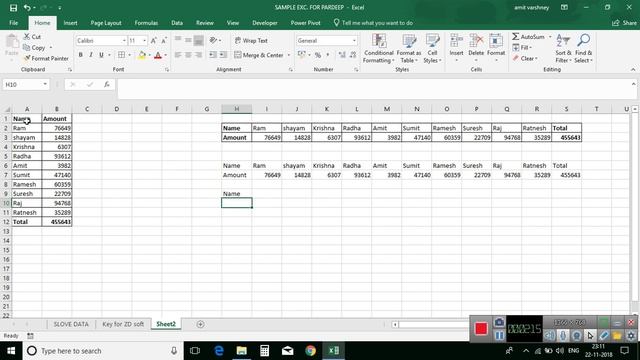Switch to the Power Pivot tab
Viewport: 640px width, 360px height.
(305, 23)
